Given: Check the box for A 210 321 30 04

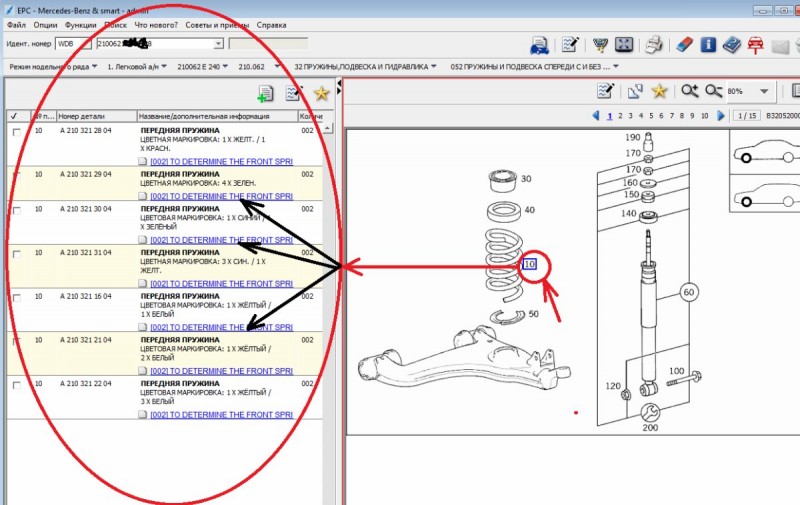Looking at the screenshot, I should pyautogui.click(x=16, y=210).
